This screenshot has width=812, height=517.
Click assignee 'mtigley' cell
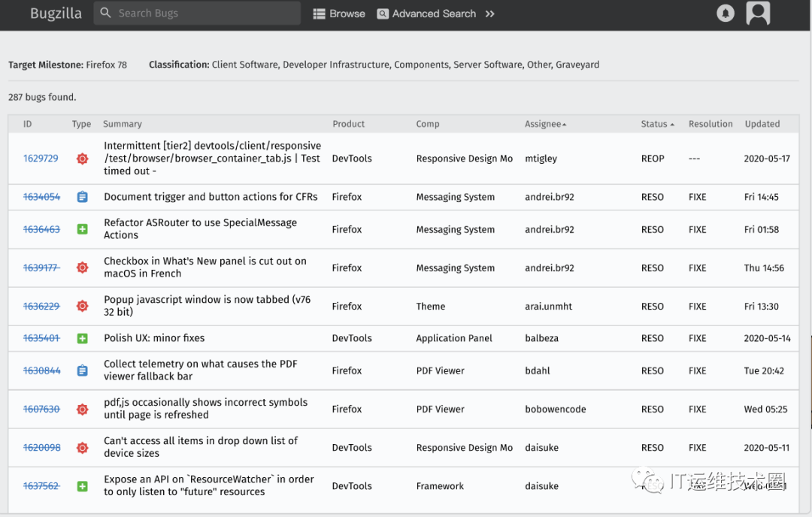tap(541, 159)
